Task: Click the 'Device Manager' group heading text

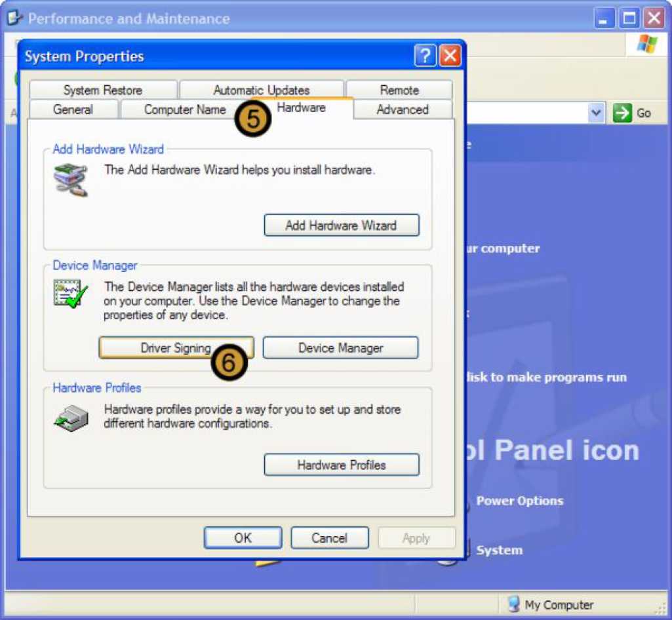Action: [94, 265]
